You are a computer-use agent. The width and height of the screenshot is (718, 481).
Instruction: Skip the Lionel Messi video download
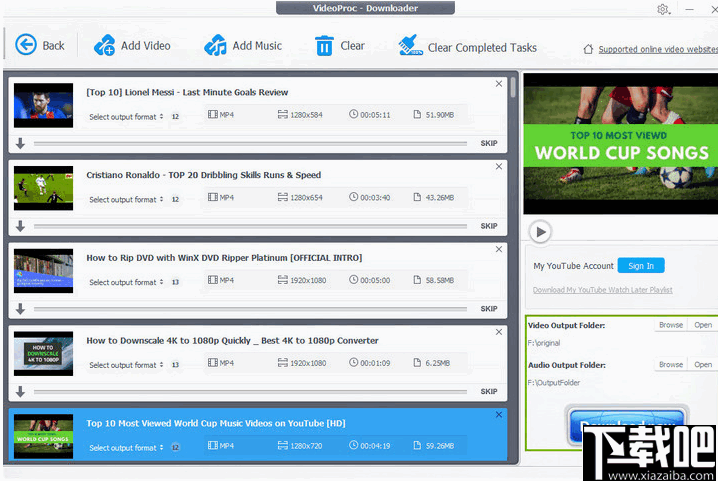(489, 143)
